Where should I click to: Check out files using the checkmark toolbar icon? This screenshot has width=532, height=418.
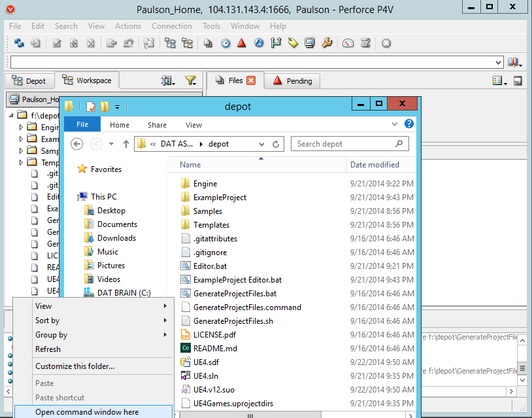pyautogui.click(x=58, y=43)
